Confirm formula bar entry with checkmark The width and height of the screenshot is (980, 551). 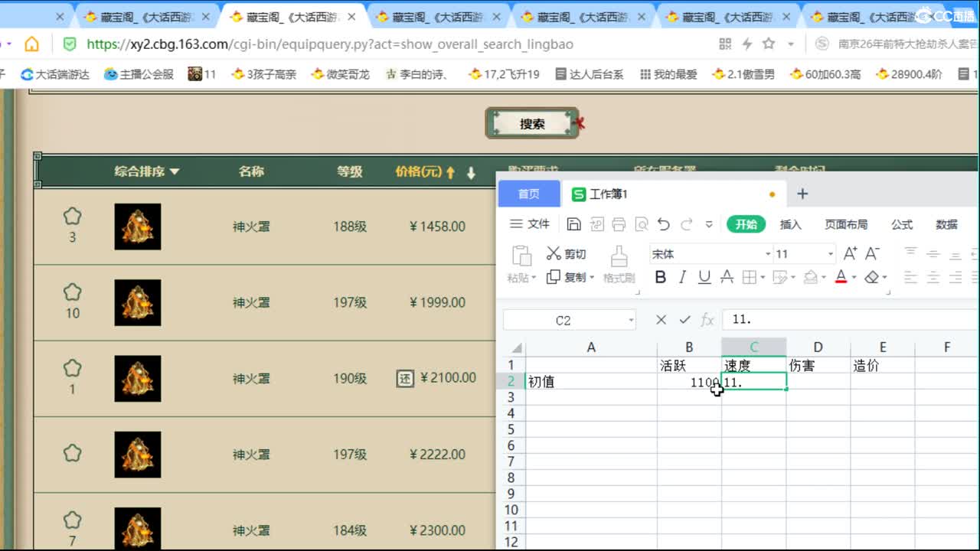(685, 320)
